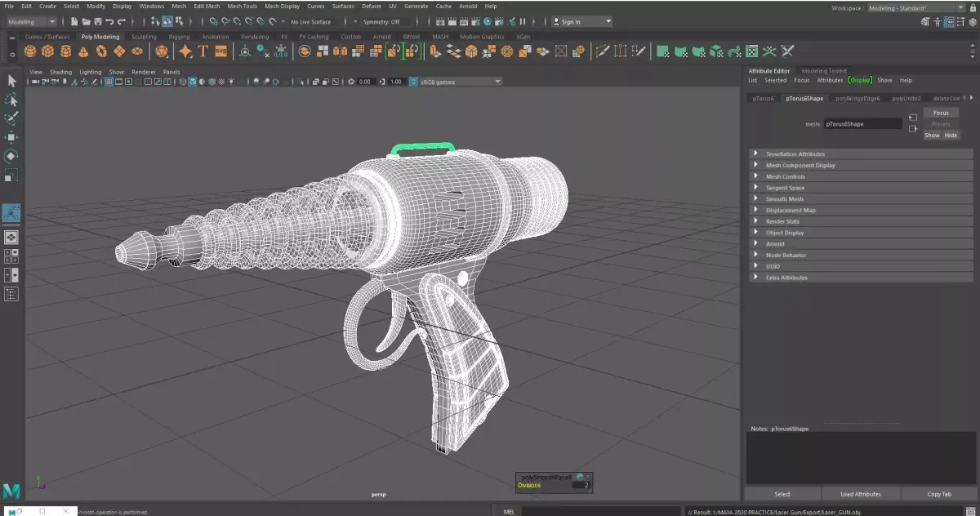
Task: Create a polygon cube from the shelf
Action: tap(47, 51)
